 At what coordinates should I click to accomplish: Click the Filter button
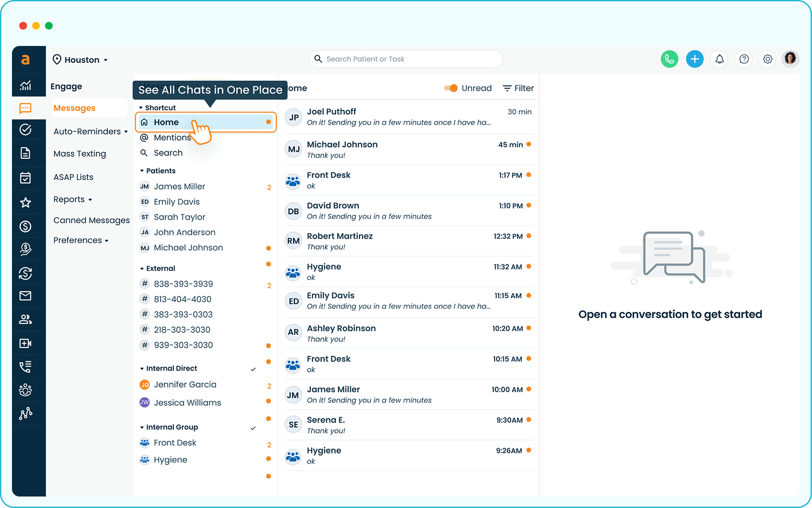coord(518,88)
